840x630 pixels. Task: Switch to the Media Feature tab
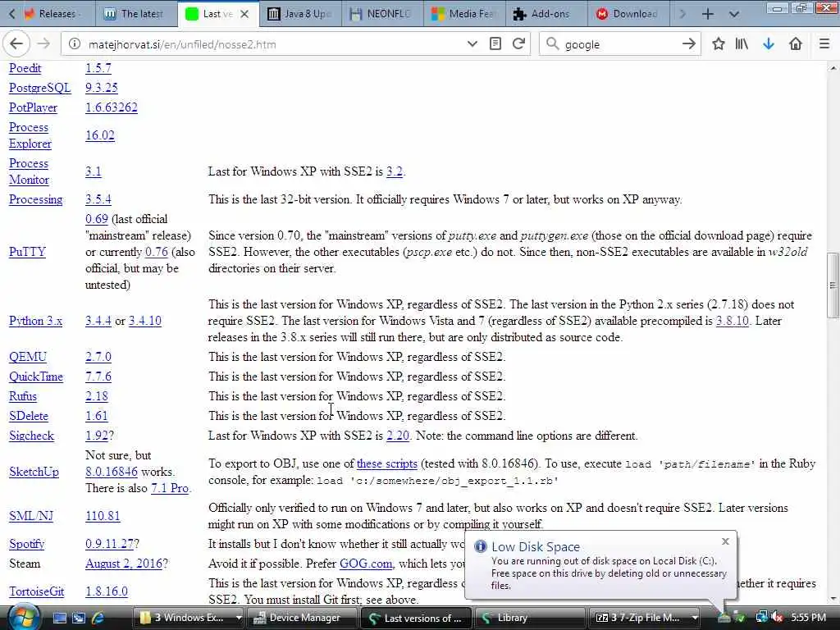[463, 14]
